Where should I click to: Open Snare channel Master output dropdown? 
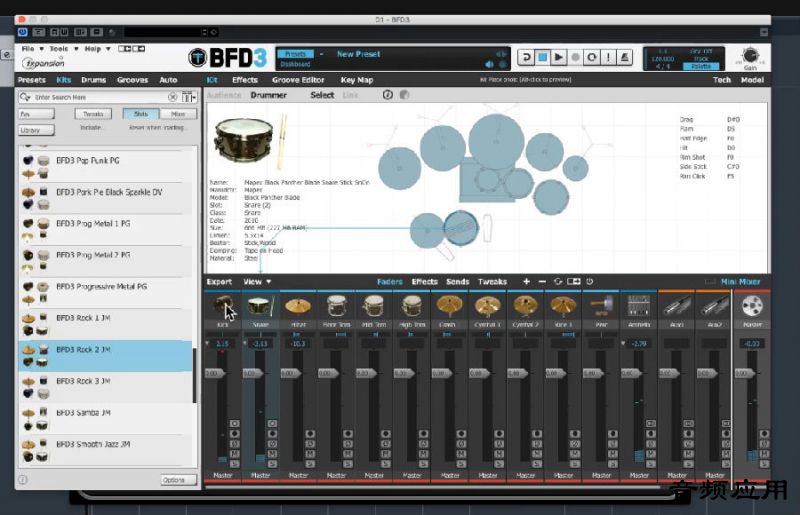(261, 475)
